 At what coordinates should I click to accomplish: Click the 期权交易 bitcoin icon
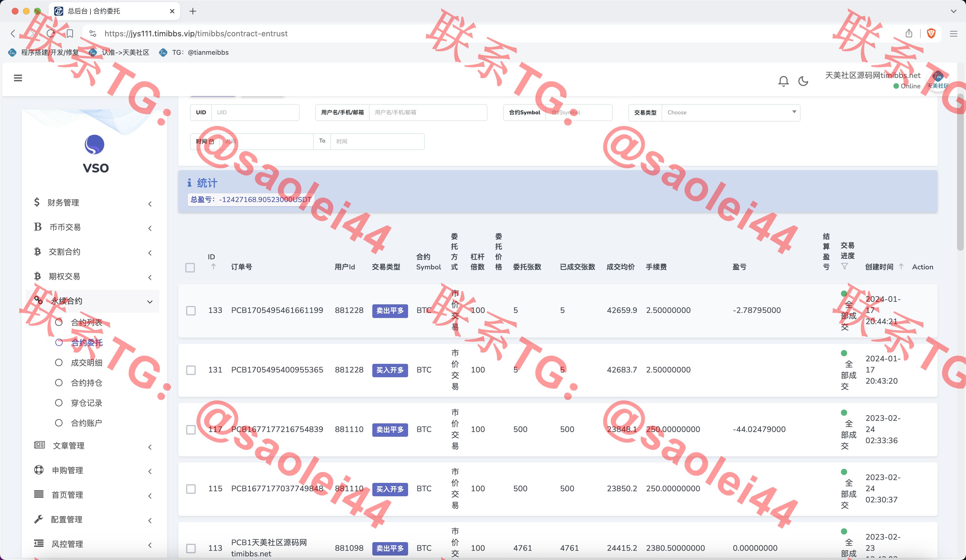(x=37, y=276)
